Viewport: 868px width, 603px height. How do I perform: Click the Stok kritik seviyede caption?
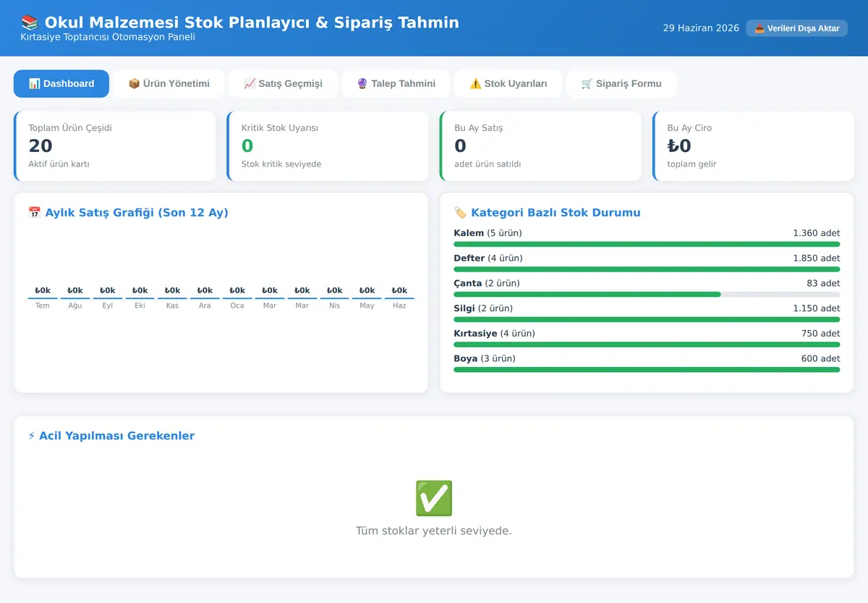pos(281,164)
